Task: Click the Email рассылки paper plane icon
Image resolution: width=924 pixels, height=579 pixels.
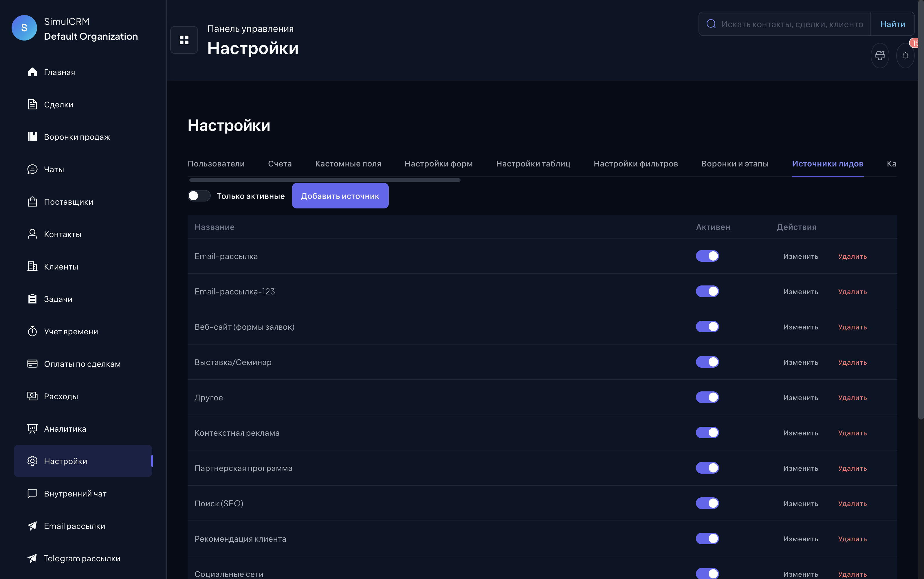Action: coord(32,526)
